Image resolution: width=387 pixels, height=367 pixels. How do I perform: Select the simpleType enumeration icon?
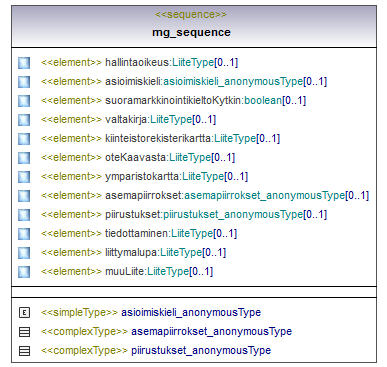[24, 313]
